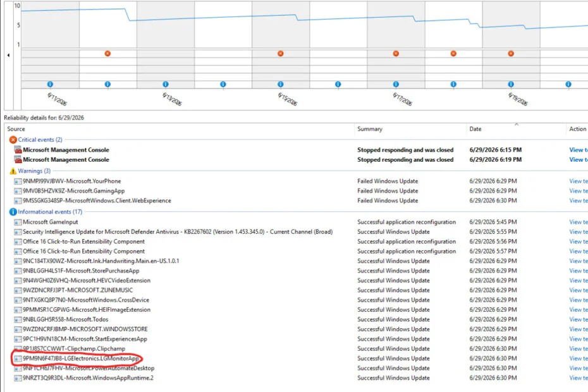
Task: Select information marker between 6/15 and 6/17 columns
Action: [x=338, y=84]
